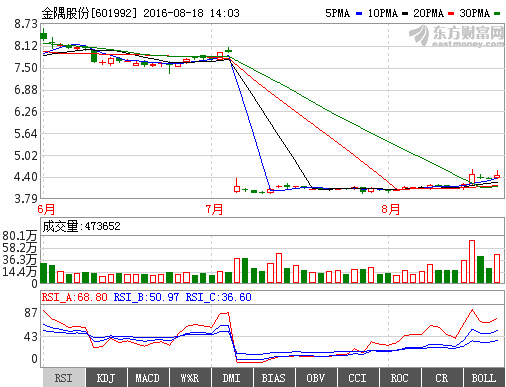The width and height of the screenshot is (506, 387).
Task: Open the MACD indicator tab
Action: [148, 378]
